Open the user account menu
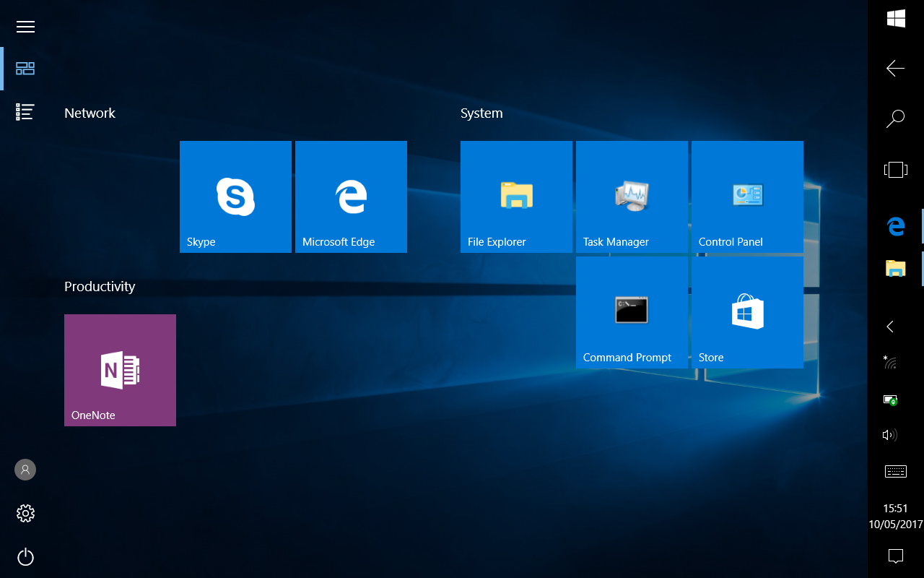The image size is (924, 578). [25, 470]
